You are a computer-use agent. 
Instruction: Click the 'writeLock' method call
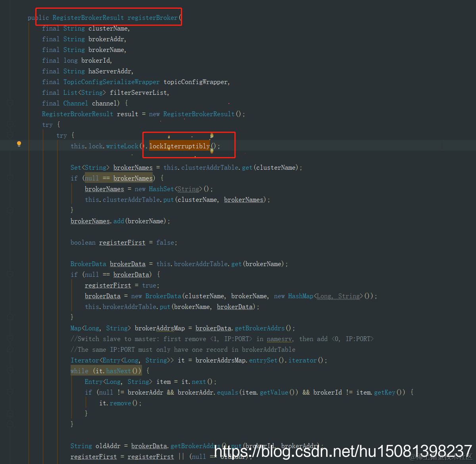pos(122,146)
